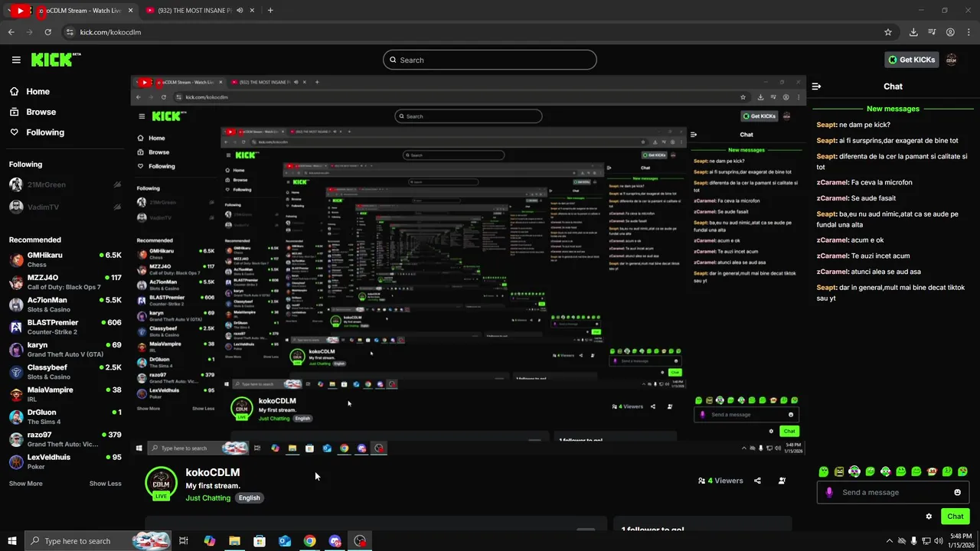Open a new browser tab
Screen dimensions: 980x551
point(270,10)
